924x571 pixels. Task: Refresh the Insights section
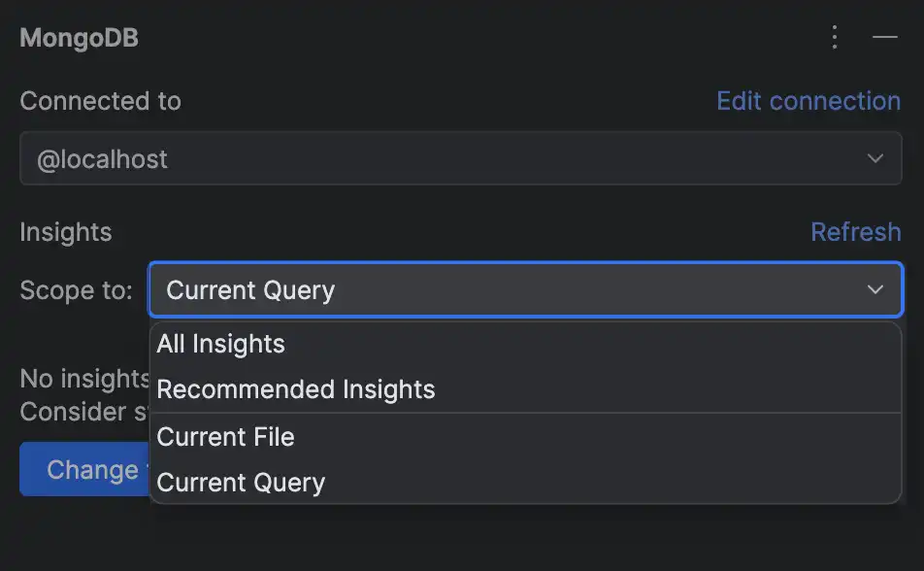coord(856,232)
